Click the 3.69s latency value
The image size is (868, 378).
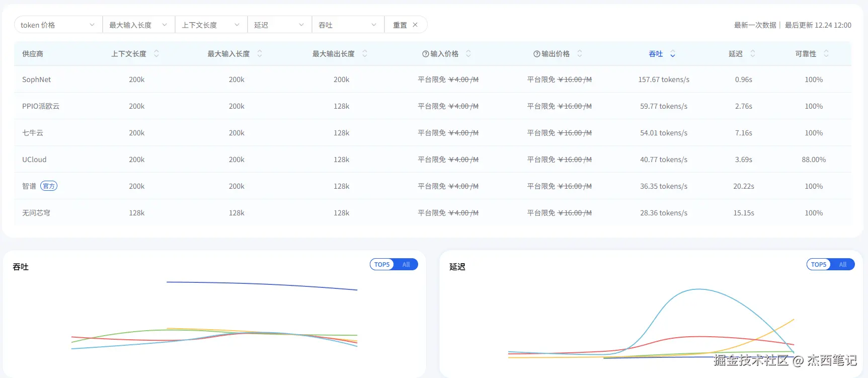744,160
